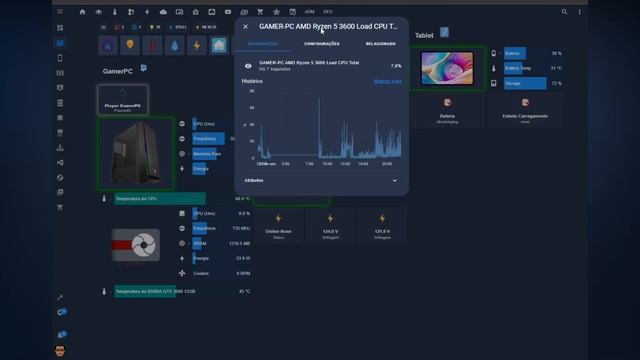This screenshot has width=640, height=360.
Task: Switch to the Configurações tab
Action: tap(322, 44)
